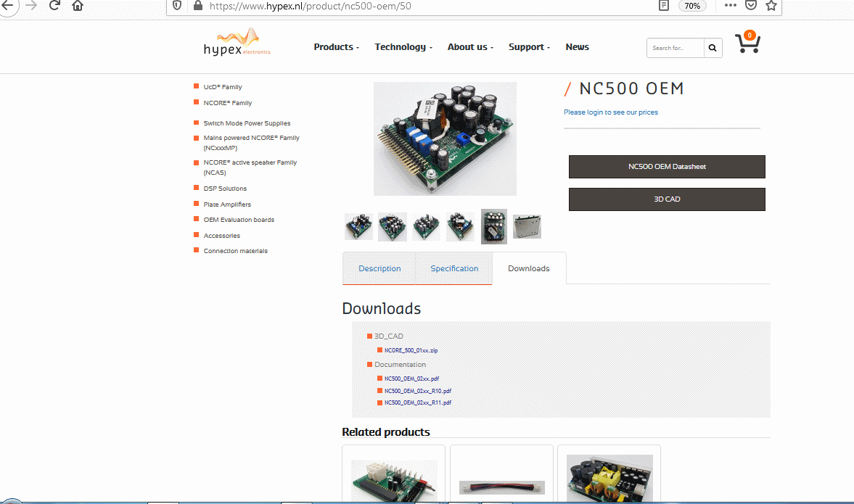The height and width of the screenshot is (504, 854).
Task: Reload the current page
Action: click(x=54, y=6)
